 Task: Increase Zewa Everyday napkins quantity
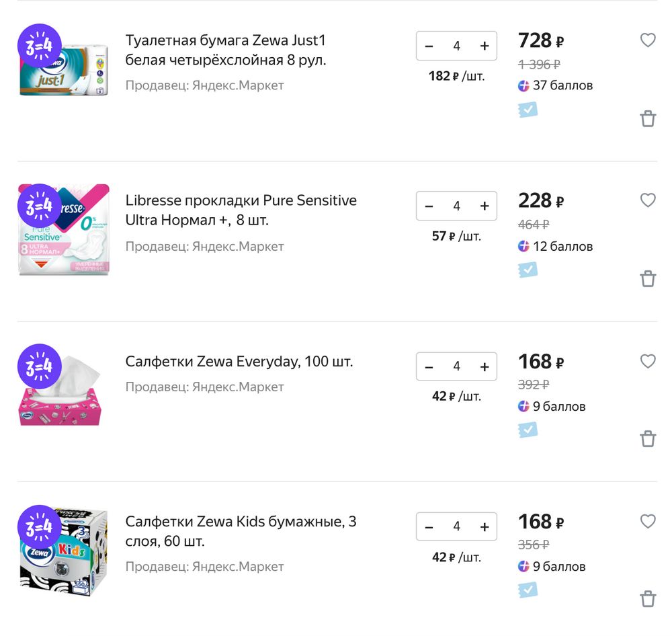(x=485, y=366)
